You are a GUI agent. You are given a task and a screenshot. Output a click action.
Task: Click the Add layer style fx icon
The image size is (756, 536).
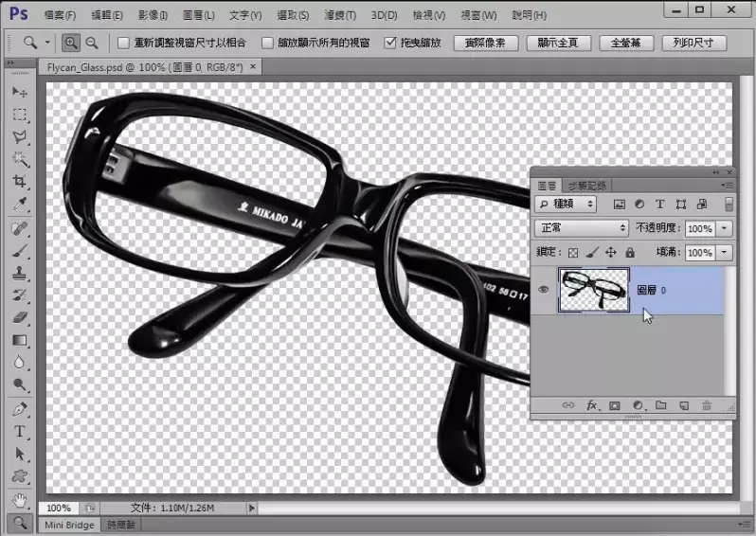tap(592, 405)
